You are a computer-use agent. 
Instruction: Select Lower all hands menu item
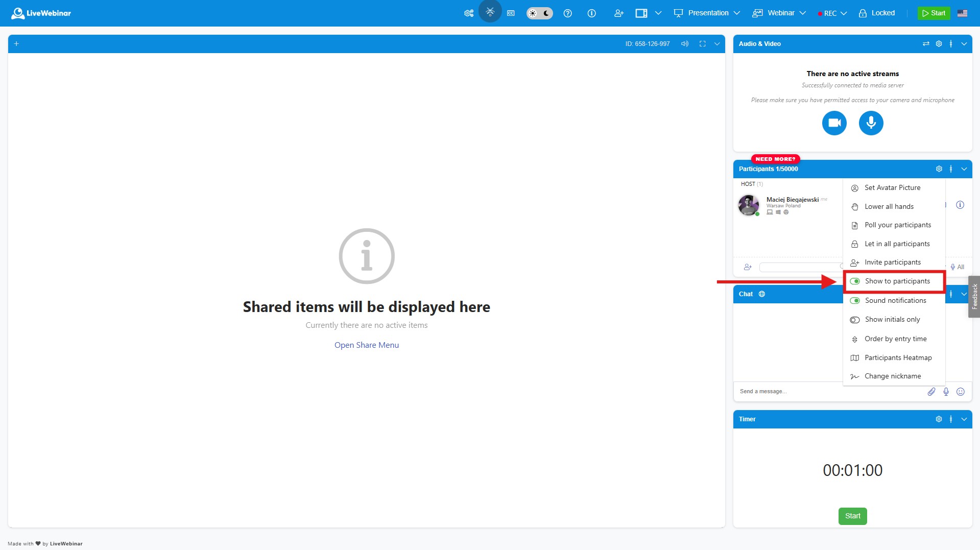pyautogui.click(x=894, y=207)
